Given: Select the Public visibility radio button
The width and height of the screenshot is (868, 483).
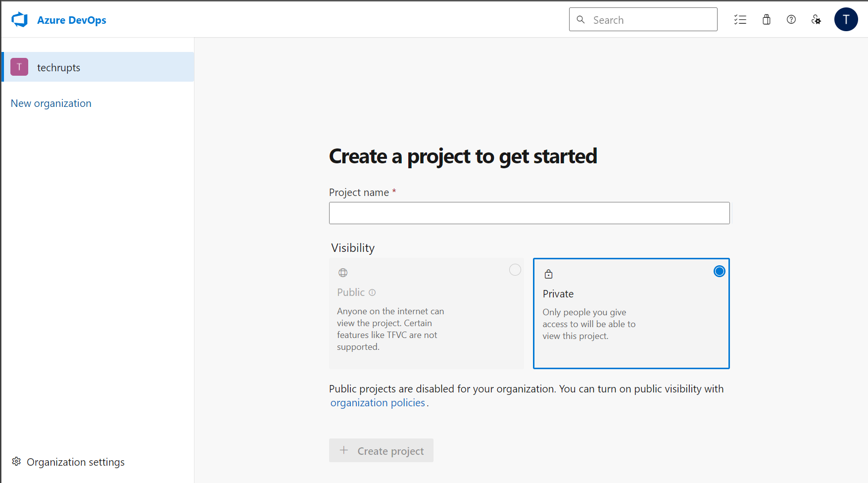Looking at the screenshot, I should click(x=515, y=270).
